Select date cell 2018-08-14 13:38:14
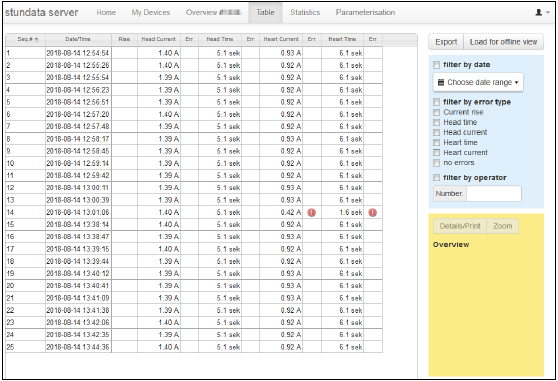Image resolution: width=558 pixels, height=381 pixels. pyautogui.click(x=78, y=224)
